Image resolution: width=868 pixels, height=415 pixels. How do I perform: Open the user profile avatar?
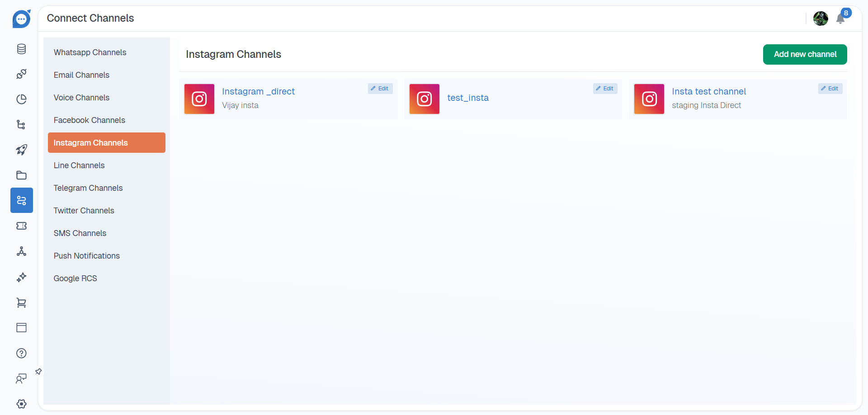click(x=821, y=19)
